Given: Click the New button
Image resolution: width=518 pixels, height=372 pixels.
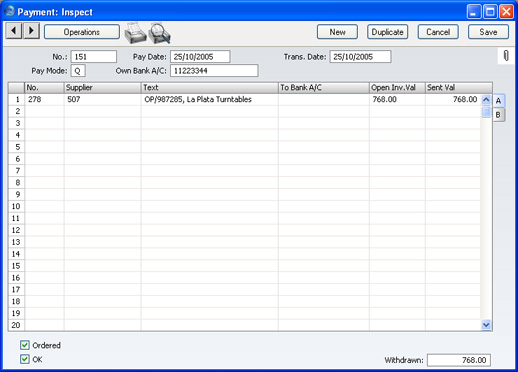Looking at the screenshot, I should (x=337, y=32).
